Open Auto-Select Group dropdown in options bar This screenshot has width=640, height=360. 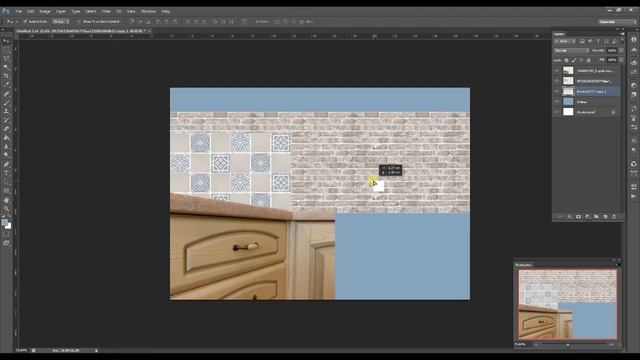pos(60,21)
